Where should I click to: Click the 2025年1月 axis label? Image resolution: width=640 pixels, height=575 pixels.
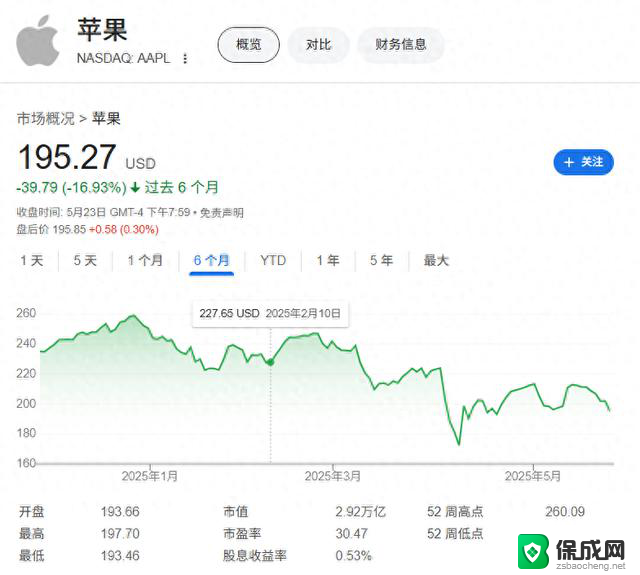(150, 476)
